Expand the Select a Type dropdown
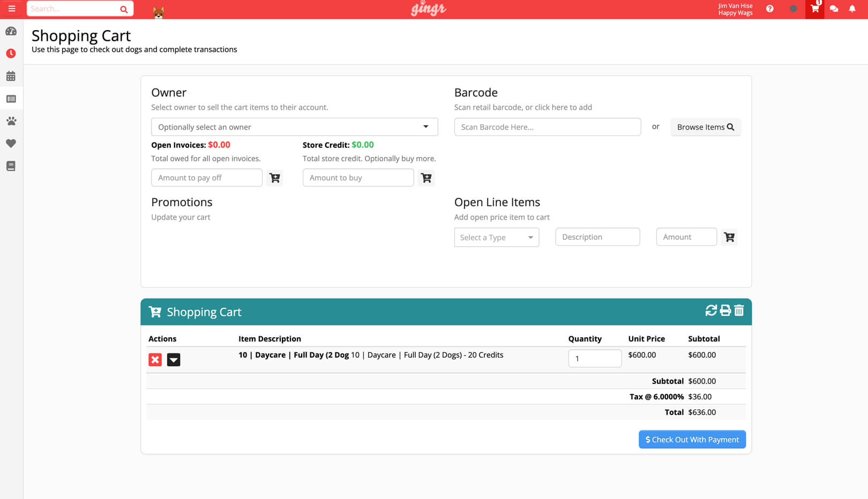 496,237
